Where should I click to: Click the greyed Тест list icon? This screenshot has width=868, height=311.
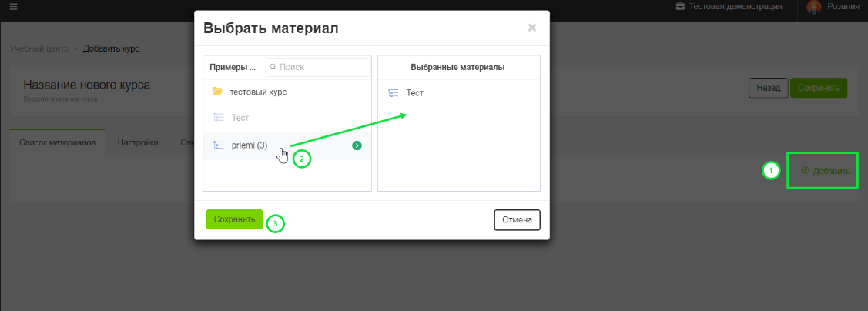(x=219, y=117)
